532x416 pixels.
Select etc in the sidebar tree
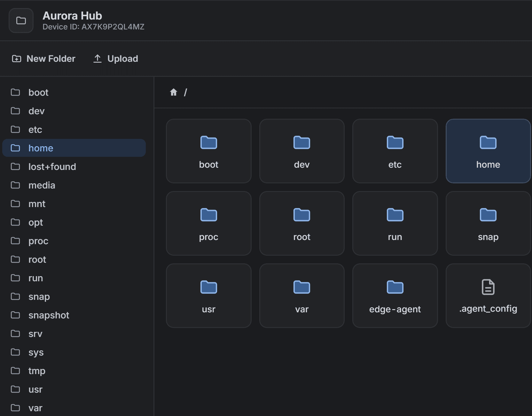click(x=74, y=130)
